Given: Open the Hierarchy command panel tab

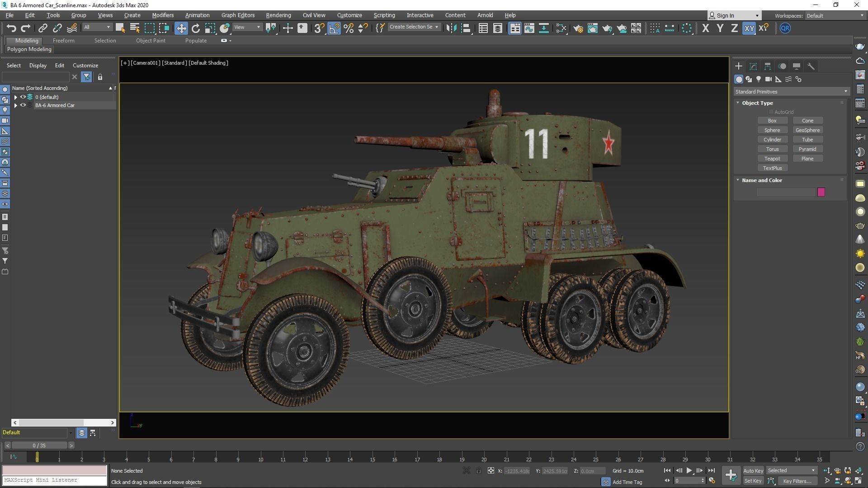Looking at the screenshot, I should [x=768, y=66].
